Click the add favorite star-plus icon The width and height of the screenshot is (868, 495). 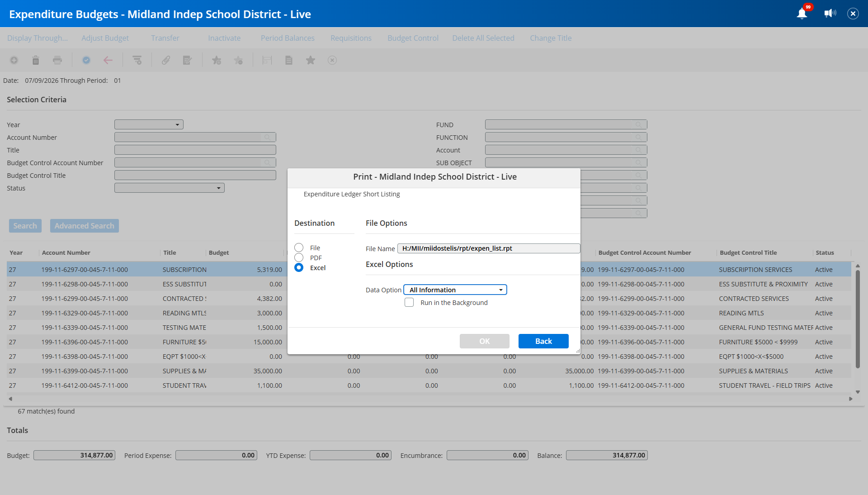tap(217, 60)
